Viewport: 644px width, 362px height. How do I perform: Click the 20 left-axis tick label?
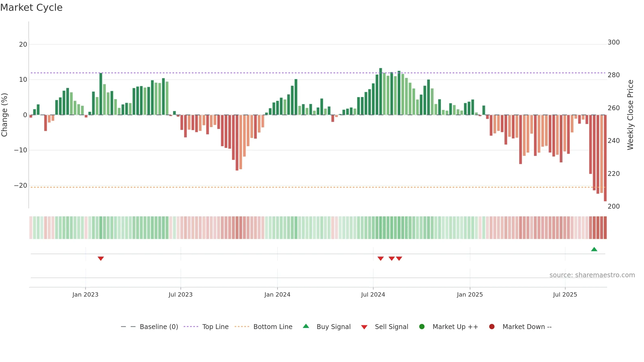(x=23, y=45)
